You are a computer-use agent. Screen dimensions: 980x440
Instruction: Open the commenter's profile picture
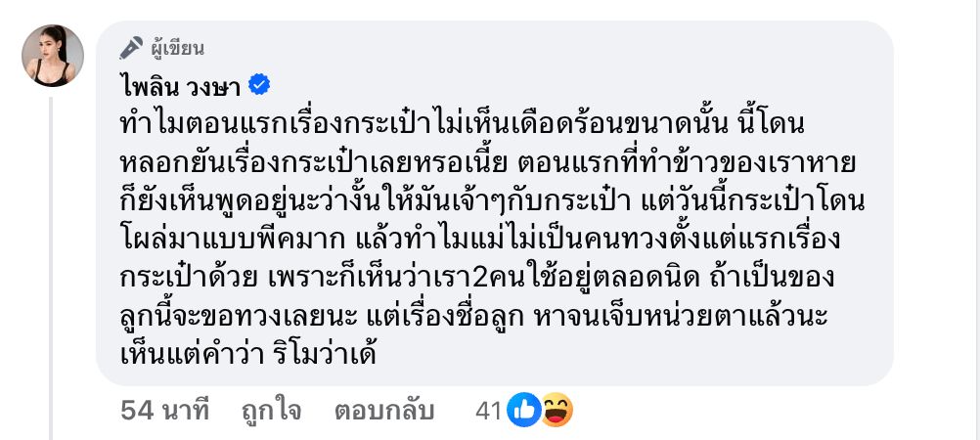pos(53,56)
